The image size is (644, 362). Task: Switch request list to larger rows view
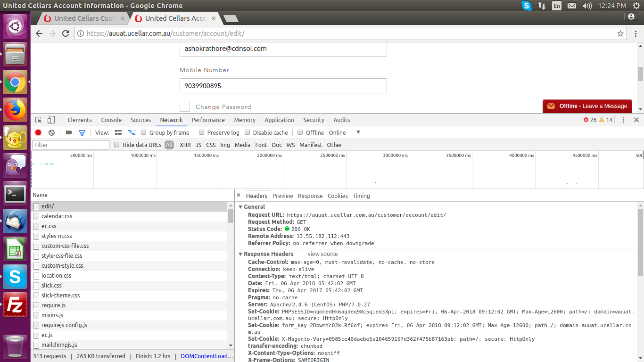(118, 132)
